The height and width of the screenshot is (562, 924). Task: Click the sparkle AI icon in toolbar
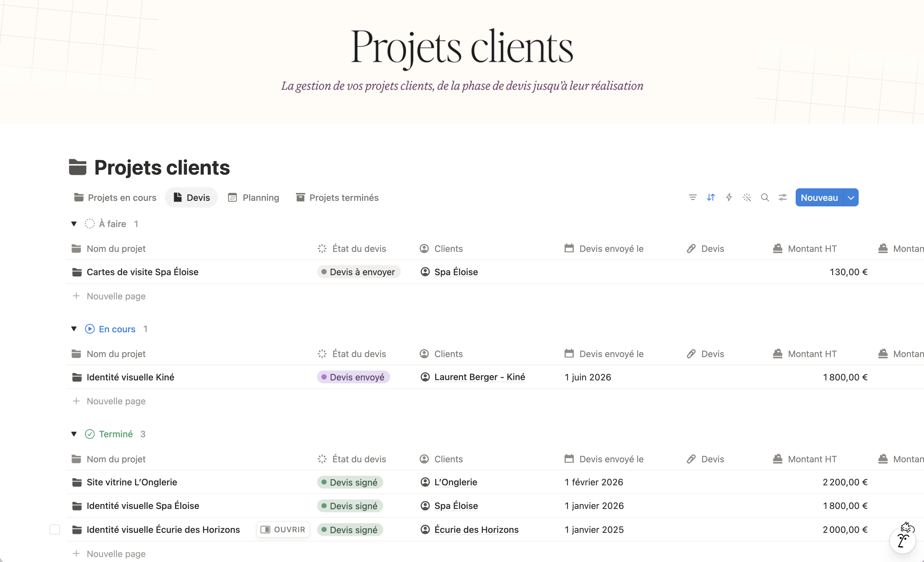[x=747, y=197]
